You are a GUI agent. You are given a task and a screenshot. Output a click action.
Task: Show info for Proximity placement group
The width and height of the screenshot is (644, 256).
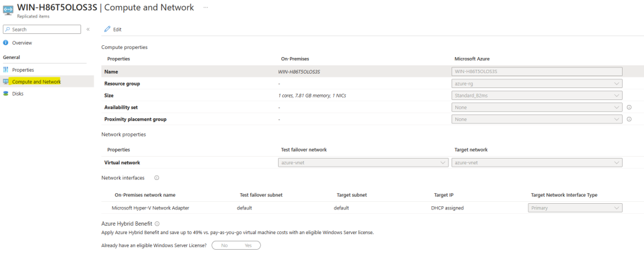(629, 119)
